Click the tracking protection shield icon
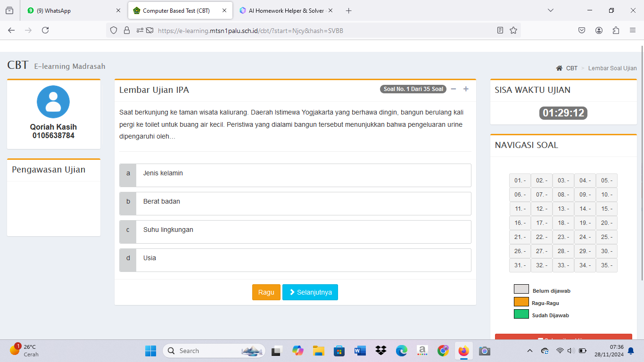The height and width of the screenshot is (362, 644). pyautogui.click(x=113, y=30)
